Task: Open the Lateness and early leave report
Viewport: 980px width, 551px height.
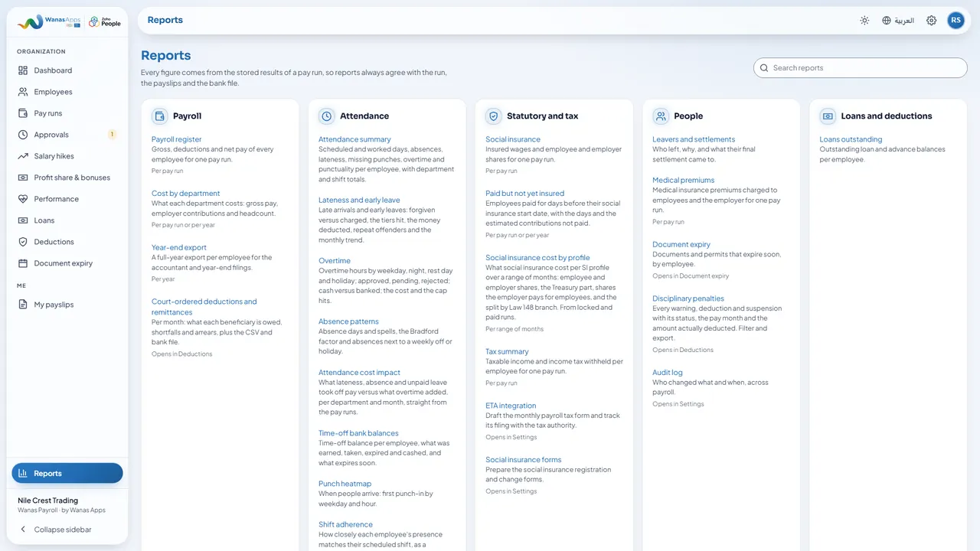Action: click(x=359, y=201)
